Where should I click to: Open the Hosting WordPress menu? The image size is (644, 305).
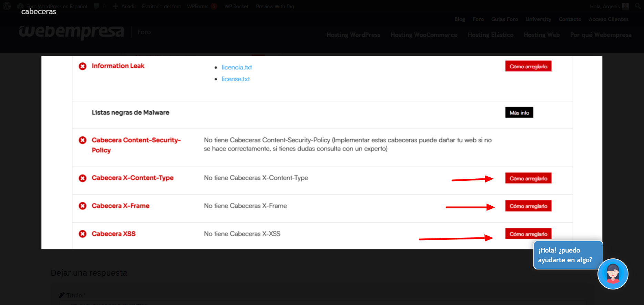click(x=353, y=35)
